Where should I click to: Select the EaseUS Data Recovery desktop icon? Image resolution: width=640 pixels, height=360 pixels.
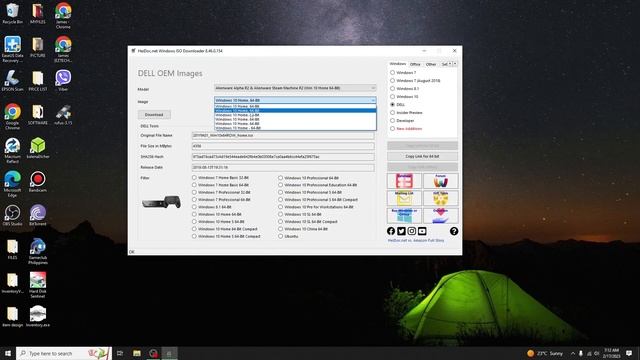point(12,49)
